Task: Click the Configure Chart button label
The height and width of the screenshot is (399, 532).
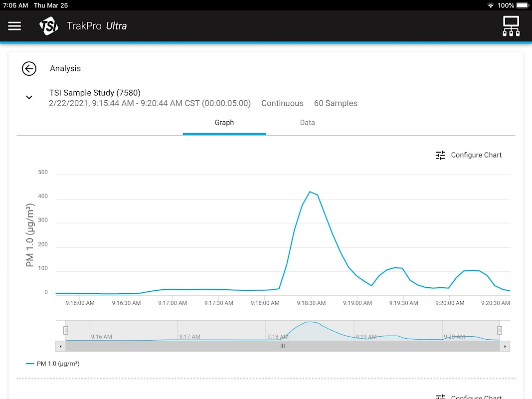Action: click(x=476, y=155)
